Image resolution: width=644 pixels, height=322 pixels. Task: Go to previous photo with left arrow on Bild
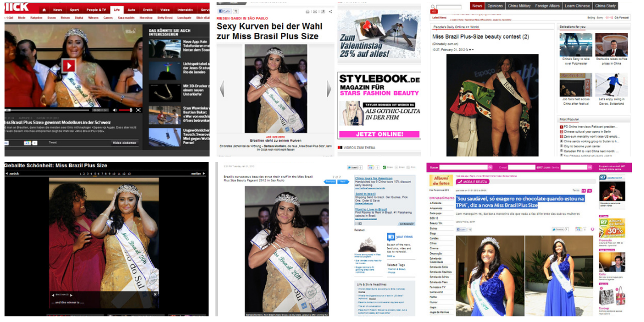(x=222, y=89)
